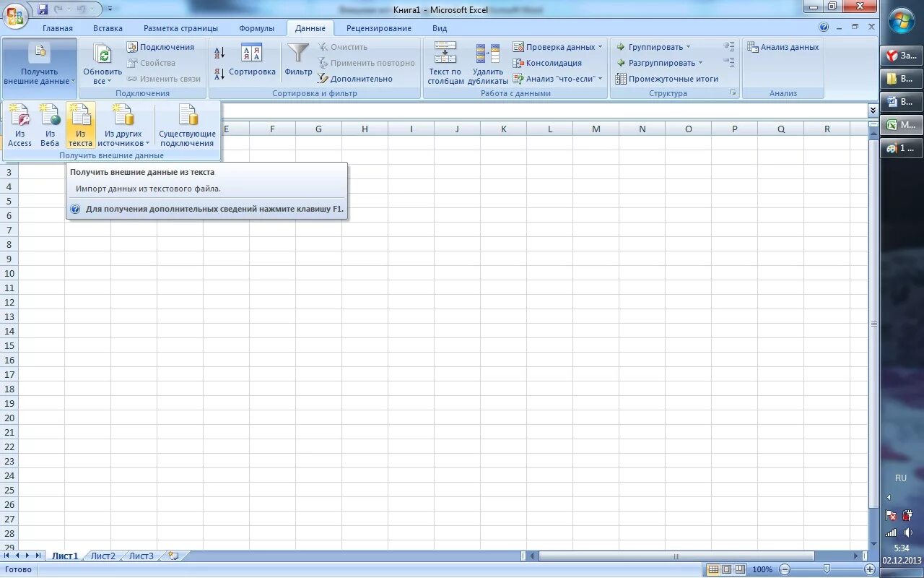Click Удалить дубликаты icon
Image resolution: width=924 pixels, height=578 pixels.
488,64
